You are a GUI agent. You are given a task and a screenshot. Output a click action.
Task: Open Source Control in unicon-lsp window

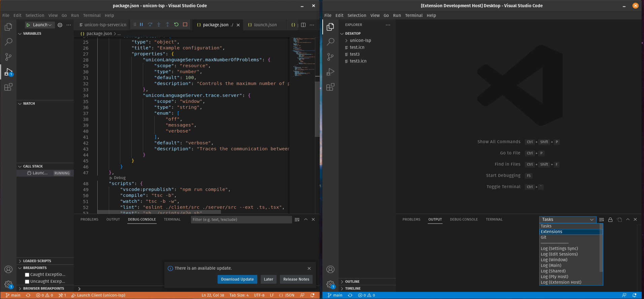8,57
